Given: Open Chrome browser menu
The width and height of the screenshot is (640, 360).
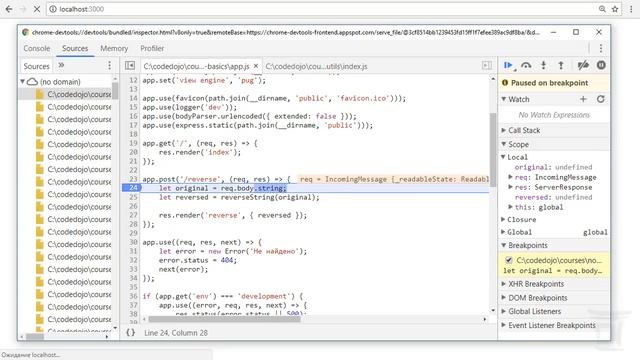Looking at the screenshot, I should [x=631, y=9].
